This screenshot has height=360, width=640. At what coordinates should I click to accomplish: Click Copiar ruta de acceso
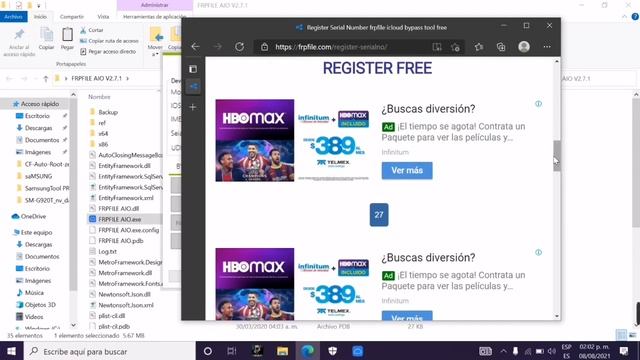click(109, 41)
